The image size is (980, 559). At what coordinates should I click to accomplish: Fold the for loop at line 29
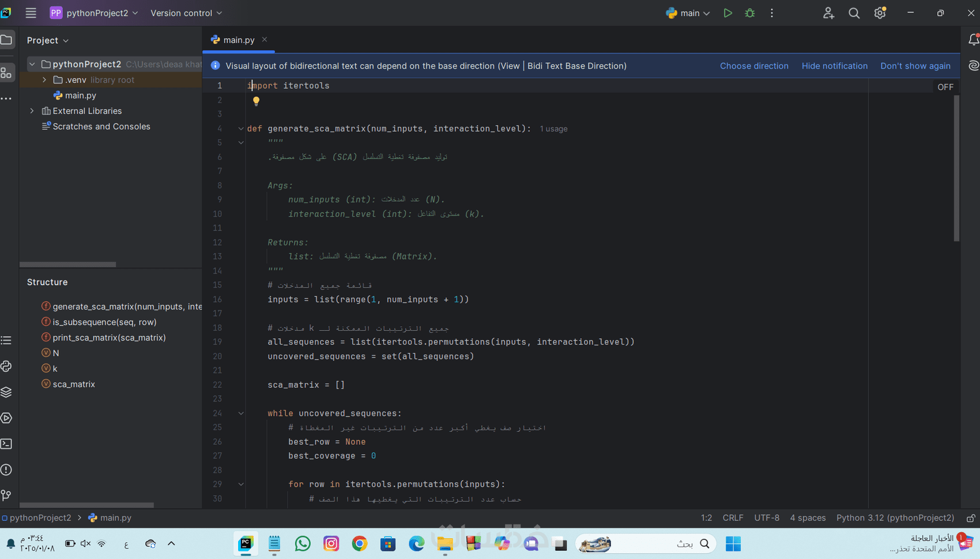241,484
